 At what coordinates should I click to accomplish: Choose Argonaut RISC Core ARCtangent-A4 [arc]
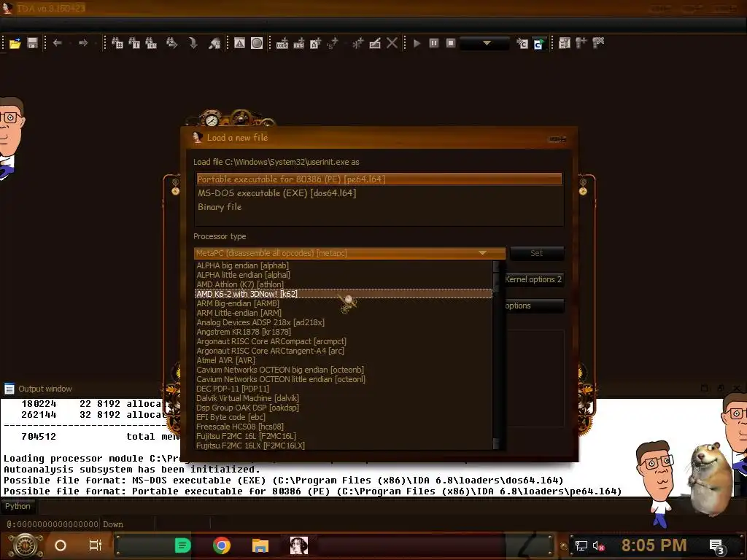[344, 351]
